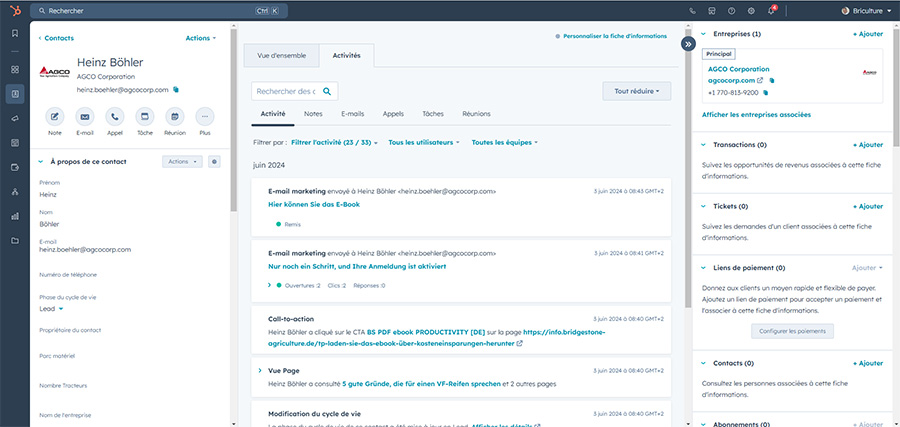Switch to the Notes sub-tab

coord(313,114)
